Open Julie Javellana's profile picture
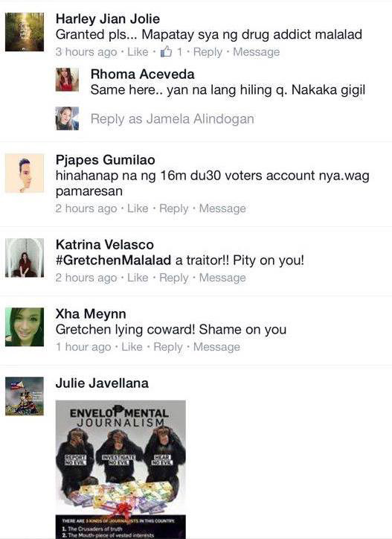The width and height of the screenshot is (392, 539). [25, 396]
